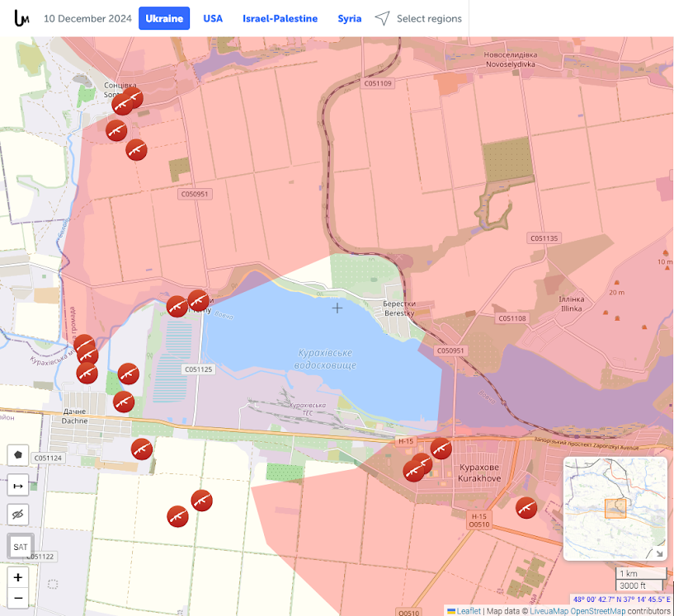This screenshot has height=616, width=674.
Task: Toggle satellite view with SAT button
Action: click(x=20, y=547)
